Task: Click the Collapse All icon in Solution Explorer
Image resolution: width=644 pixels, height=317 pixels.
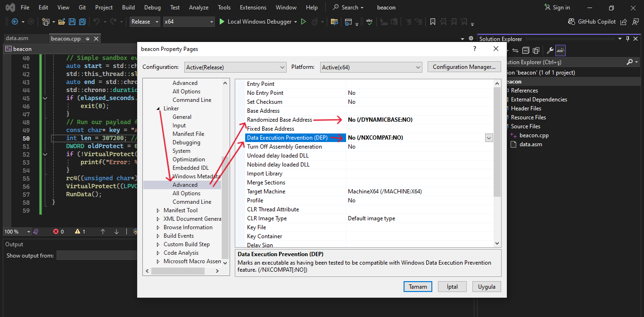Action: click(526, 50)
